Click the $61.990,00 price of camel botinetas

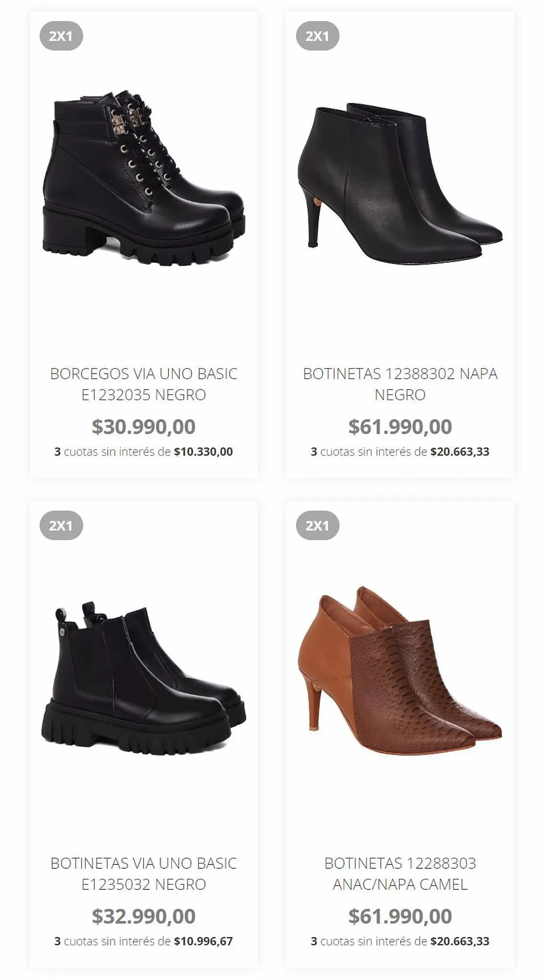400,916
